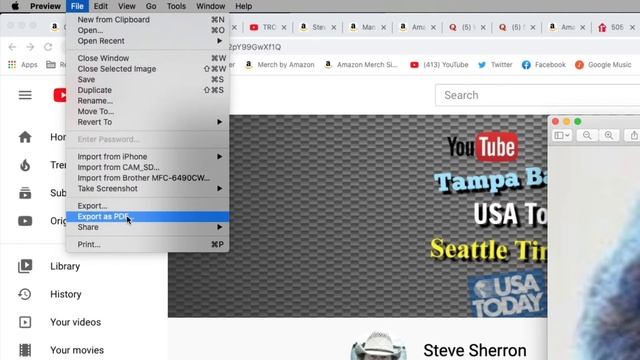Open the Facebook bookmark
640x360 pixels.
tap(544, 64)
